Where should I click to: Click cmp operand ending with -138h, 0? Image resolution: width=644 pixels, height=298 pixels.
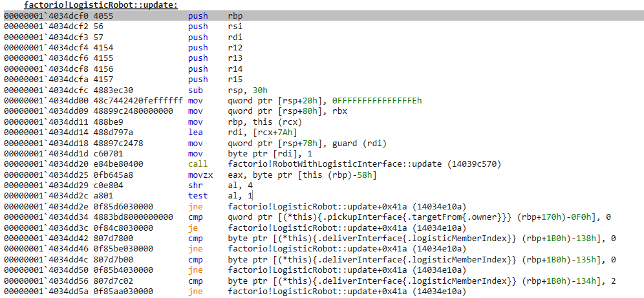point(422,238)
